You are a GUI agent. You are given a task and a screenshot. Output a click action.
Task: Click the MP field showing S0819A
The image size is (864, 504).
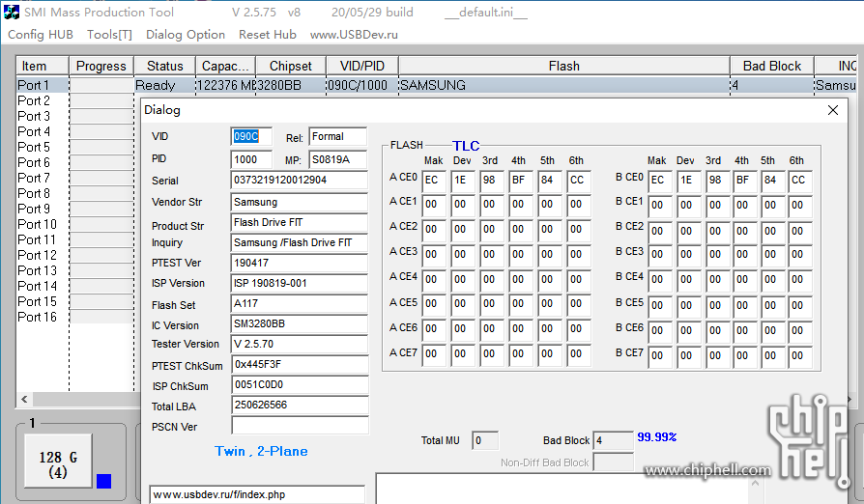(x=338, y=159)
